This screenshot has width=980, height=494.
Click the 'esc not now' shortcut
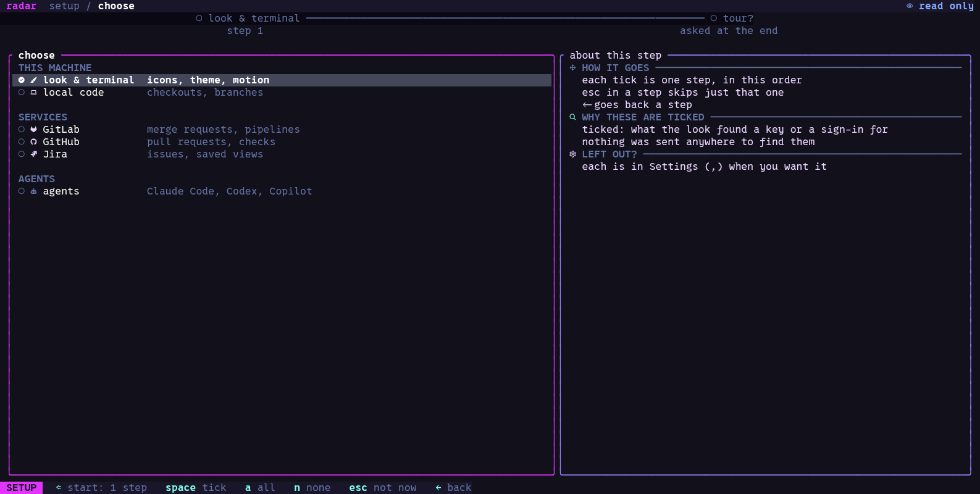pyautogui.click(x=383, y=488)
